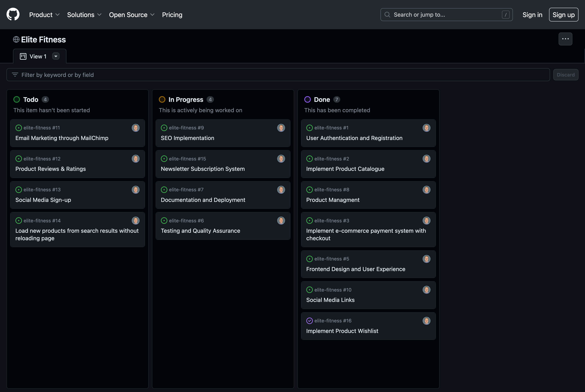585x392 pixels.
Task: Click the avatar on Testing and Quality Assurance
Action: [x=281, y=221]
